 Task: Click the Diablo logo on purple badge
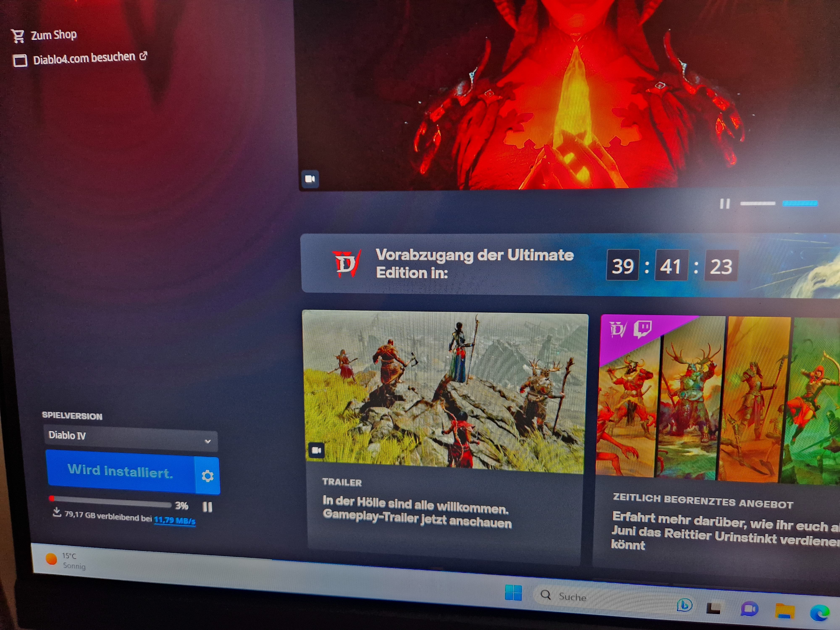coord(617,329)
